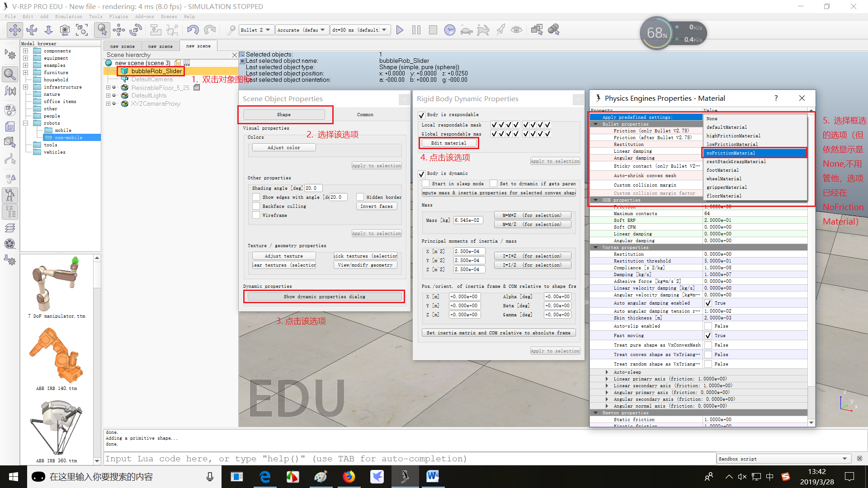Click the Mass kg input field
Image resolution: width=868 pixels, height=488 pixels.
click(x=469, y=221)
